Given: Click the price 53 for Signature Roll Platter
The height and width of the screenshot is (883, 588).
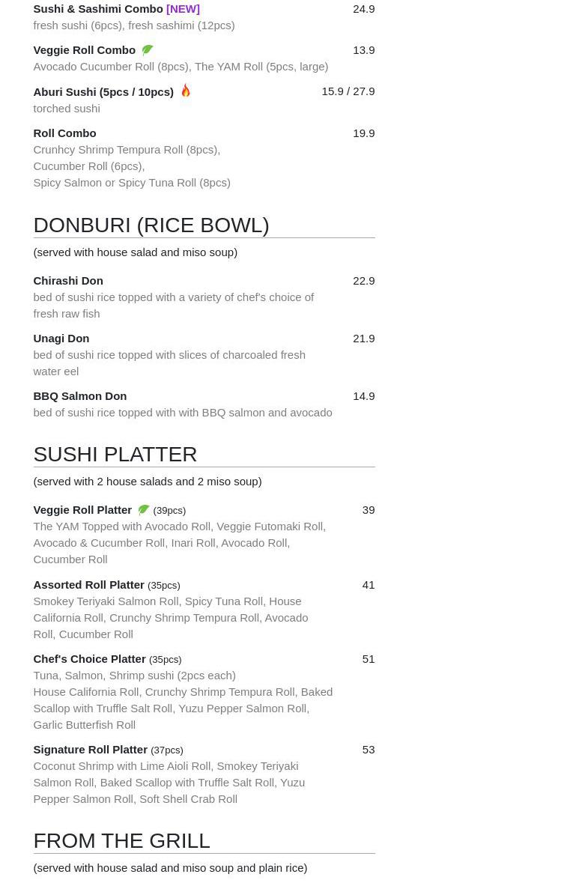Looking at the screenshot, I should click(x=369, y=750).
